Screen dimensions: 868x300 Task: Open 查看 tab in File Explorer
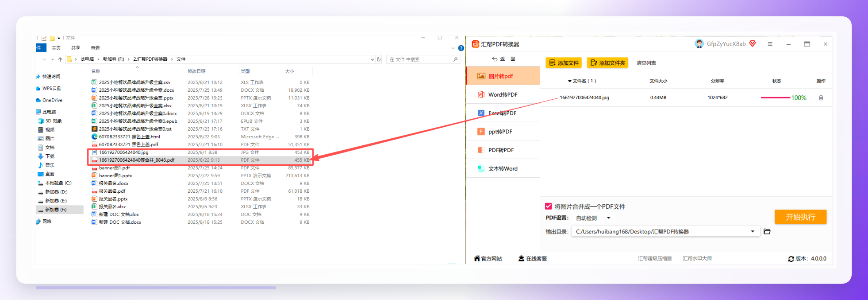click(x=95, y=48)
